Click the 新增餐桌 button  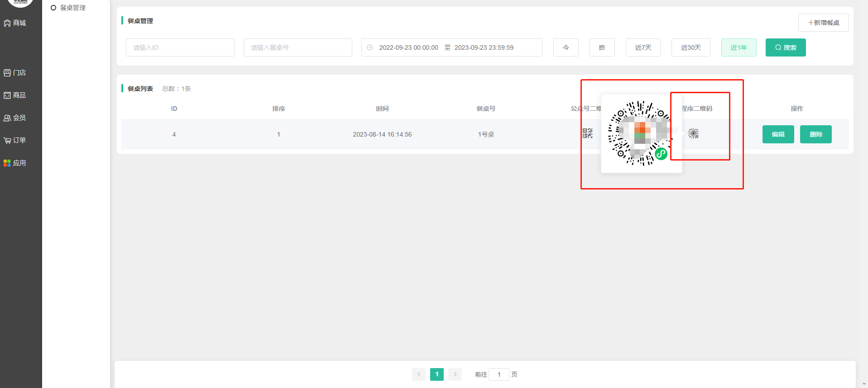point(823,23)
